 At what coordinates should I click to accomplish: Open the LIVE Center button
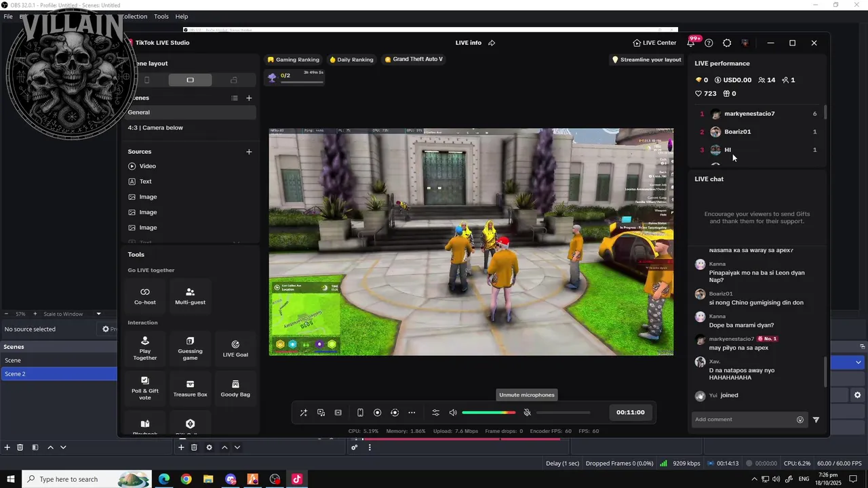654,43
